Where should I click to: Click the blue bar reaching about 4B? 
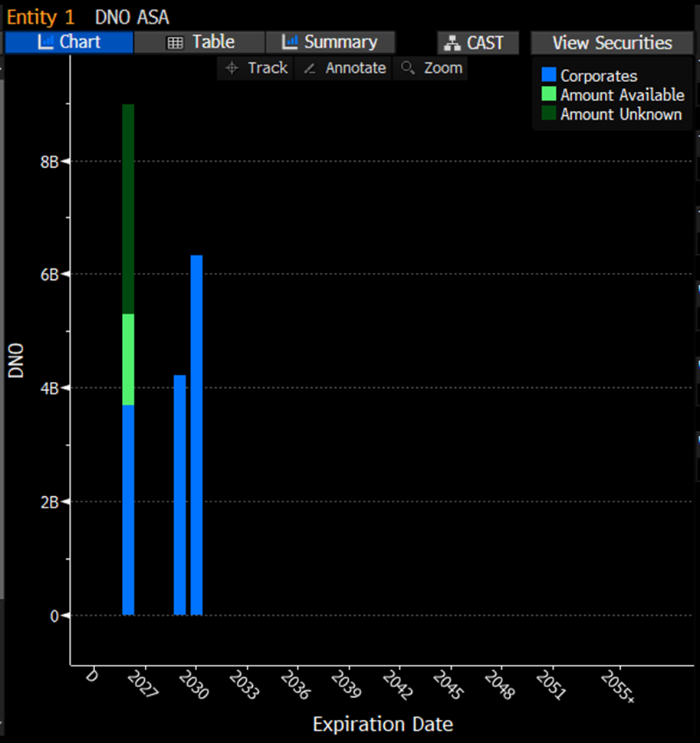[x=179, y=495]
